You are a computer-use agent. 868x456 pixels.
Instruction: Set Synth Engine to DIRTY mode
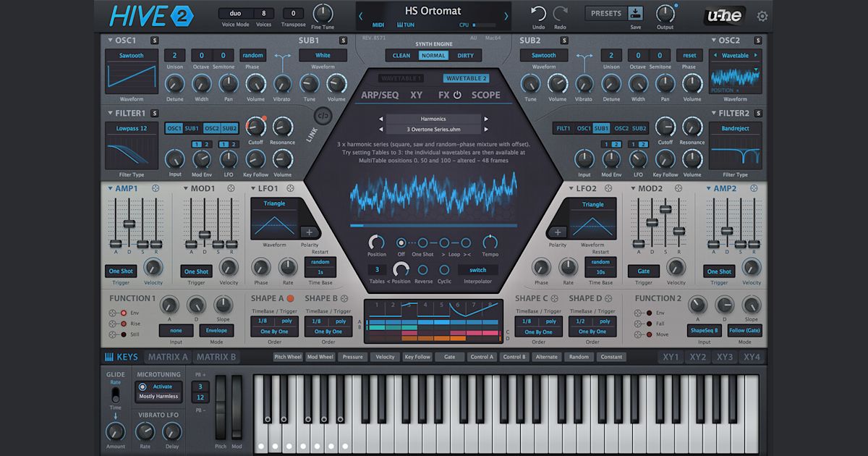467,55
